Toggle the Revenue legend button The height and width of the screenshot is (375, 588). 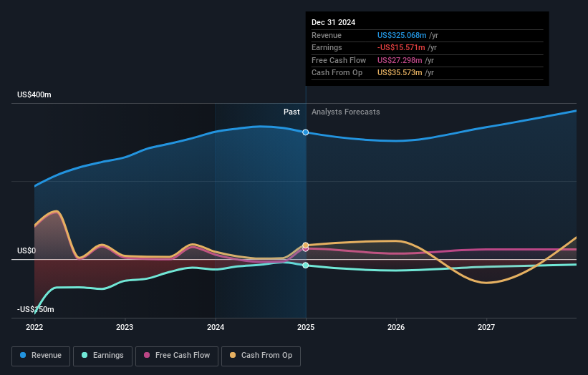pyautogui.click(x=41, y=356)
